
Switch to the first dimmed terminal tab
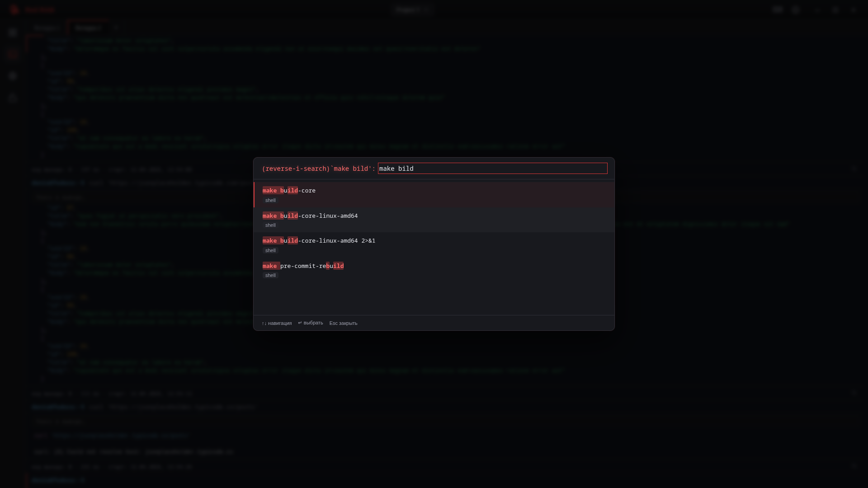(x=47, y=28)
